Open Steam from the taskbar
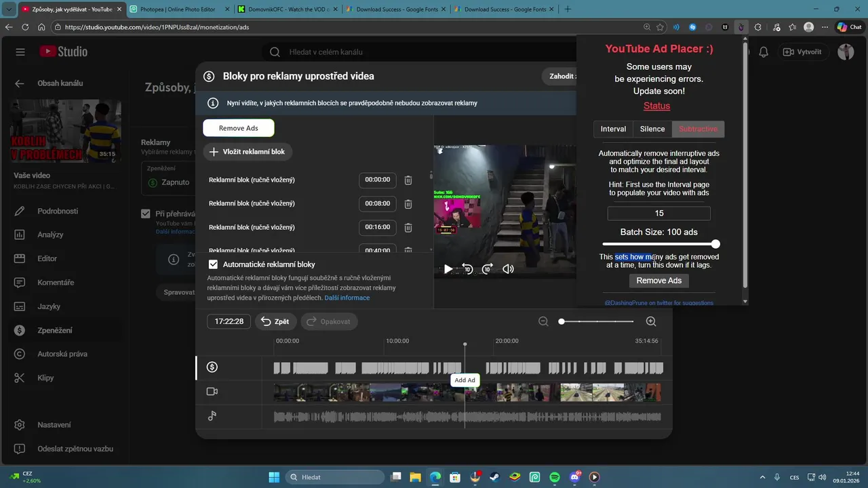 (494, 477)
